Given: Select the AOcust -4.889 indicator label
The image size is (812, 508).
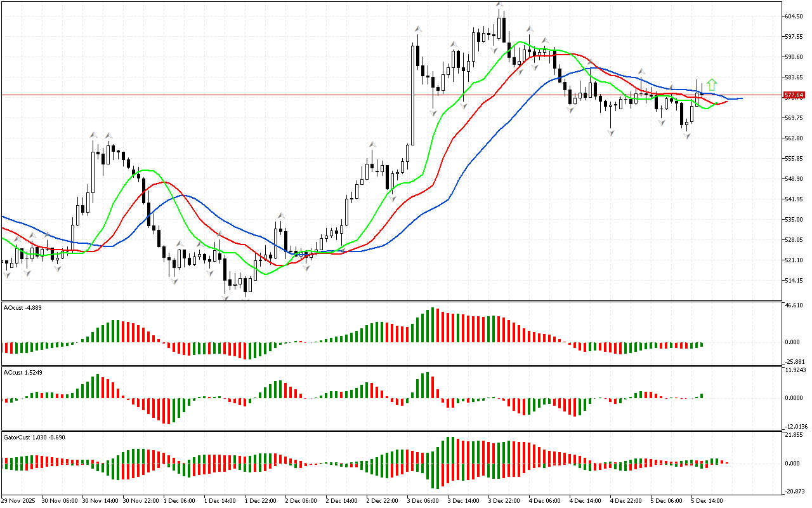Looking at the screenshot, I should [23, 307].
